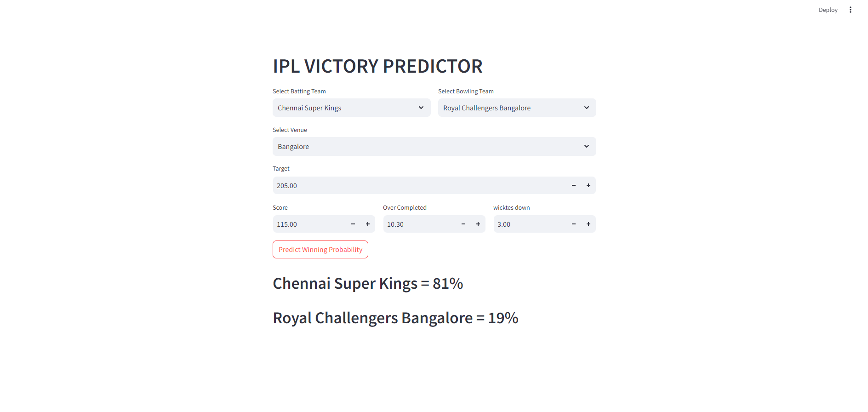Click minus icon for Score
Viewport: 868px width, 412px height.
pyautogui.click(x=353, y=224)
